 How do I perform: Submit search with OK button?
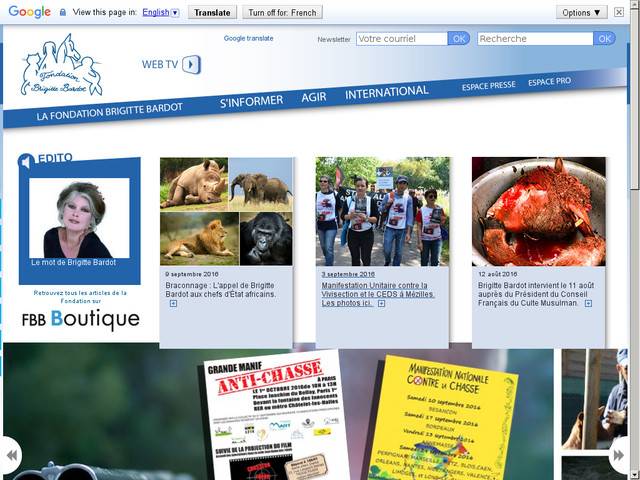tap(604, 39)
